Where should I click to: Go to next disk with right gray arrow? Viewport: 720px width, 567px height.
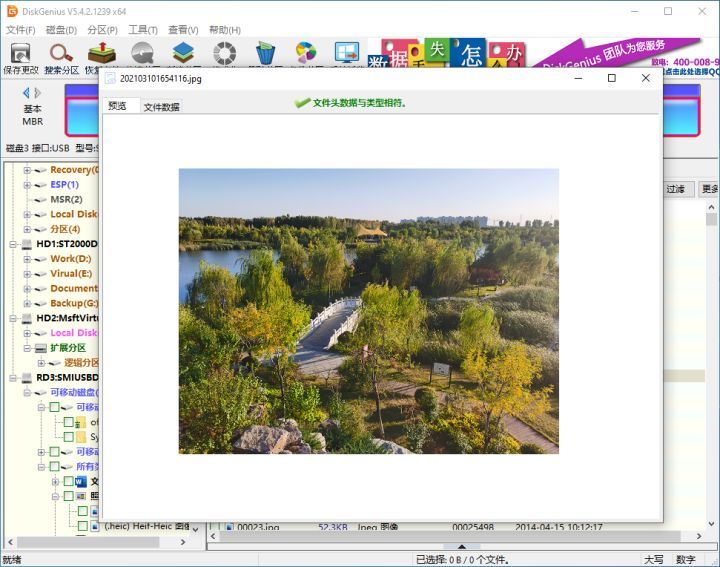click(x=38, y=93)
